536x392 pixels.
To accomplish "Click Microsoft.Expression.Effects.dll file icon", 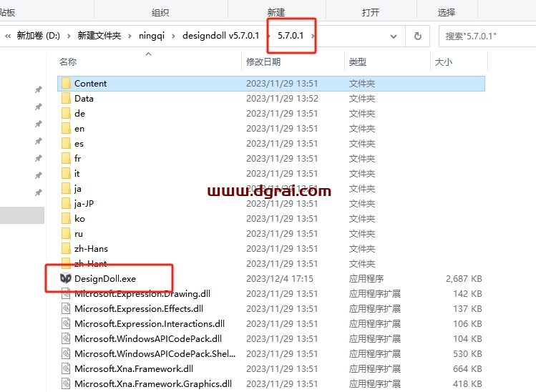I will 66,308.
